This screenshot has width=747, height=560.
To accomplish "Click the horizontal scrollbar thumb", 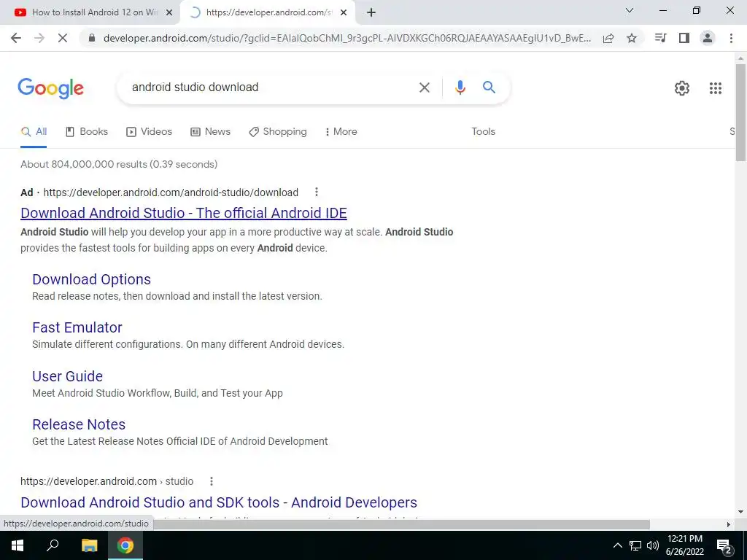I will tap(401, 524).
